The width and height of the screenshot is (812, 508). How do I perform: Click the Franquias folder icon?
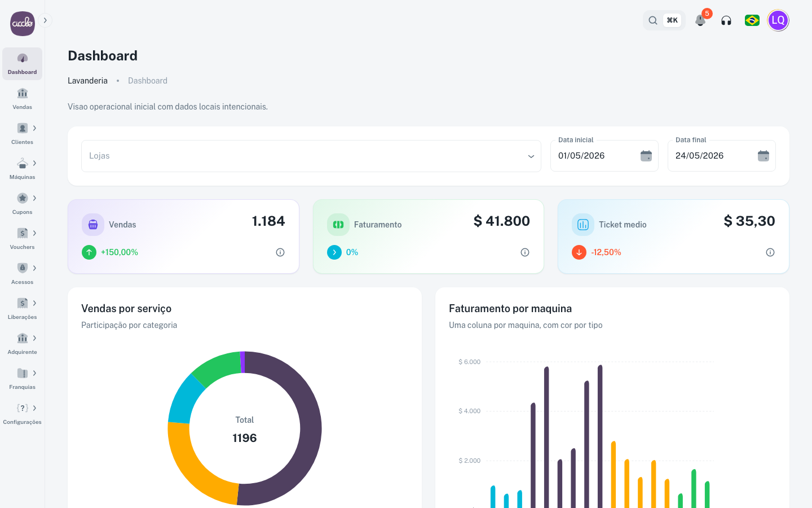point(23,373)
